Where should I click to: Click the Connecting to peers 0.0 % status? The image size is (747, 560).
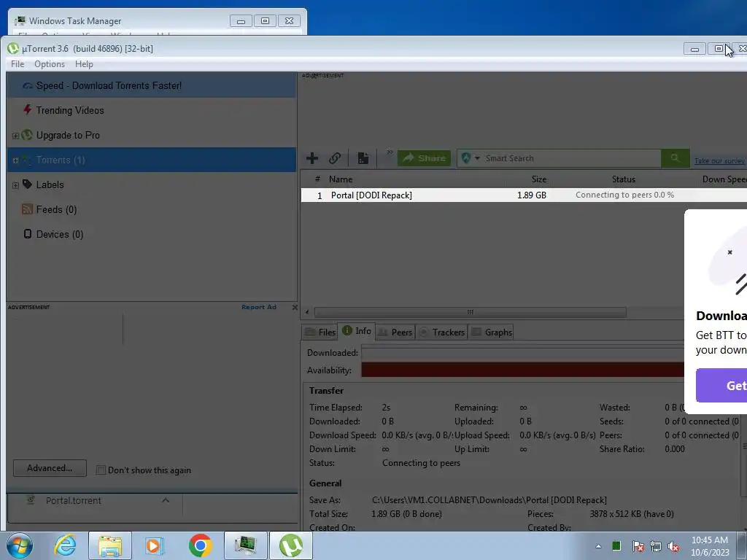coord(624,195)
